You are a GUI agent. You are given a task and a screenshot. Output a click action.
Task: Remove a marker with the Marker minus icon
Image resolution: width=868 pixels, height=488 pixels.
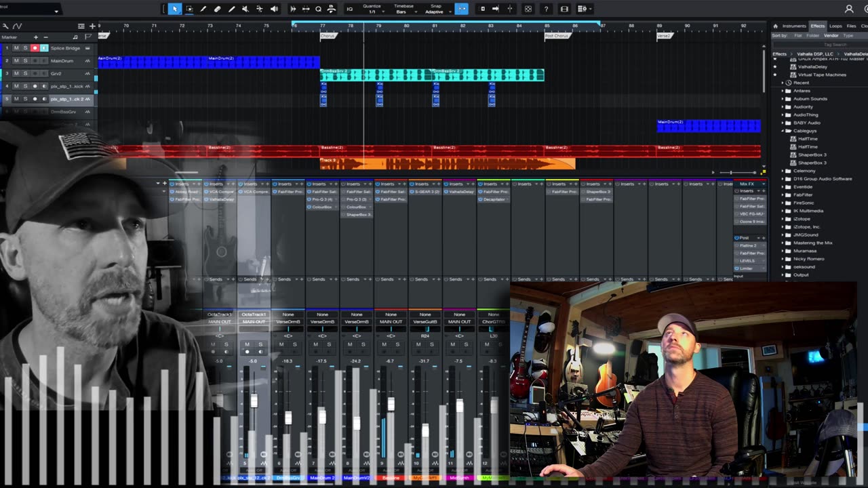(x=45, y=37)
